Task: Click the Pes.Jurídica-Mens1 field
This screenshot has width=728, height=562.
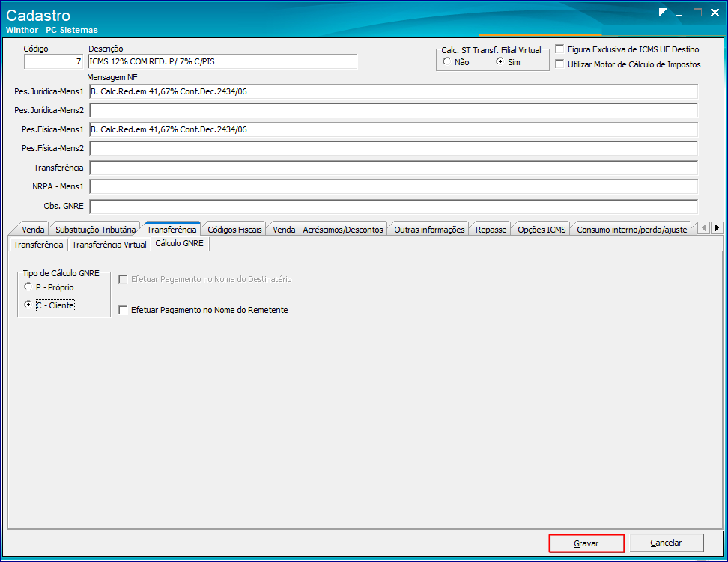Action: pyautogui.click(x=393, y=91)
